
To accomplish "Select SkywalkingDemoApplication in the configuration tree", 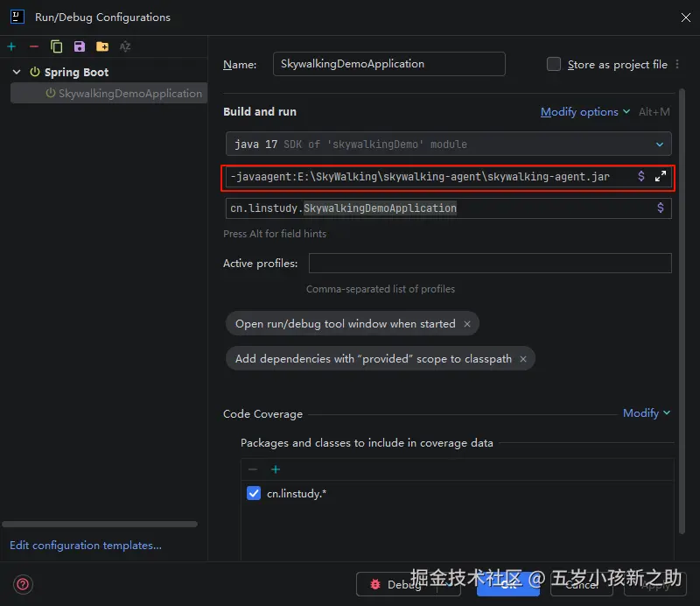I will (108, 93).
